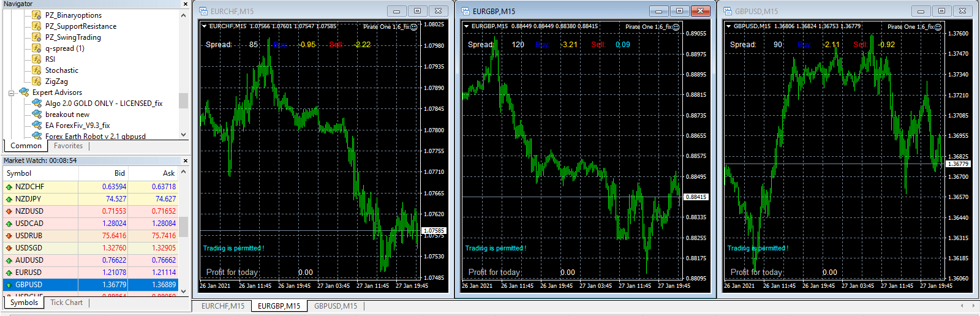Viewport: 980px width, 316px height.
Task: Open the one-click trading triangle on GBPUSD chart
Action: 728,26
